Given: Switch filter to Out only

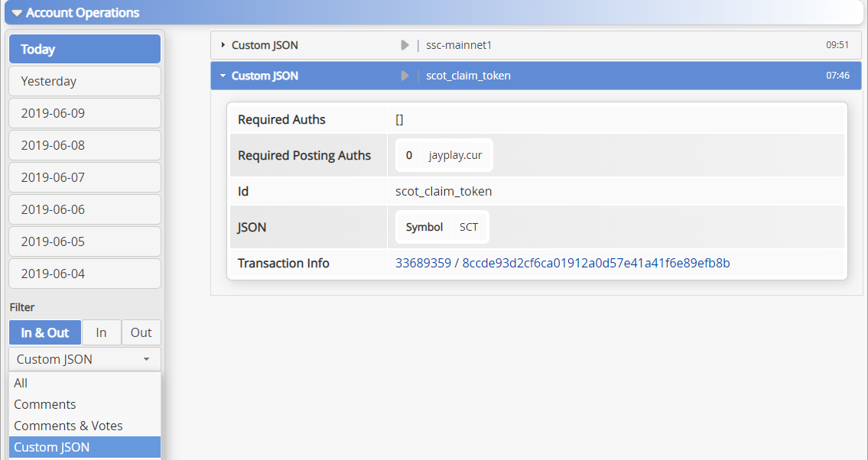Looking at the screenshot, I should click(141, 332).
